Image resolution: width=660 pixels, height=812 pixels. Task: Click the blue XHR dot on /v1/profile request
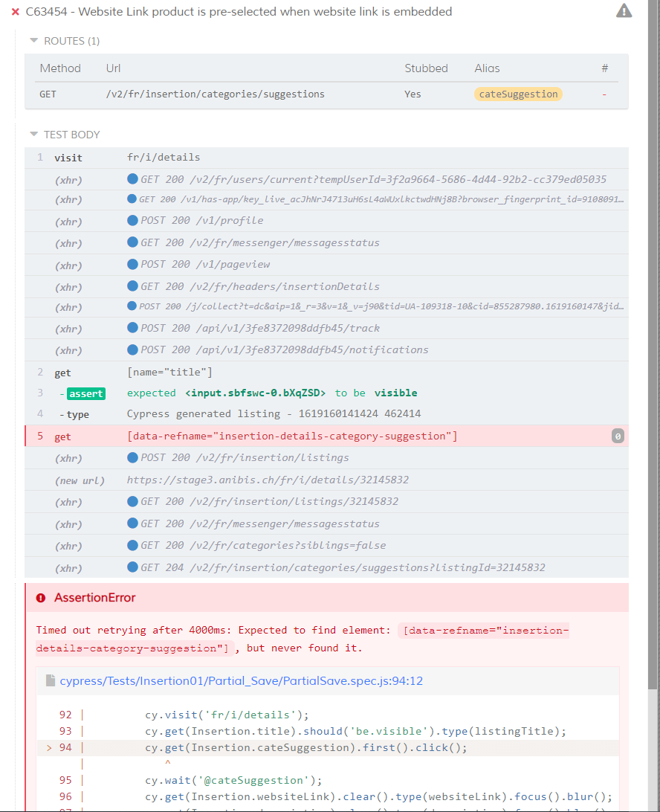pyautogui.click(x=132, y=220)
